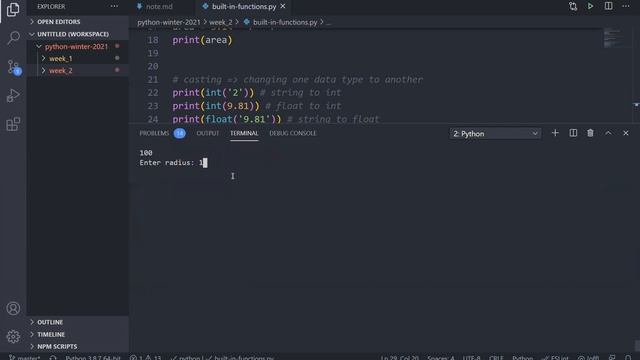Image resolution: width=640 pixels, height=360 pixels.
Task: Click the notifications bell in status bar
Action: click(628, 358)
